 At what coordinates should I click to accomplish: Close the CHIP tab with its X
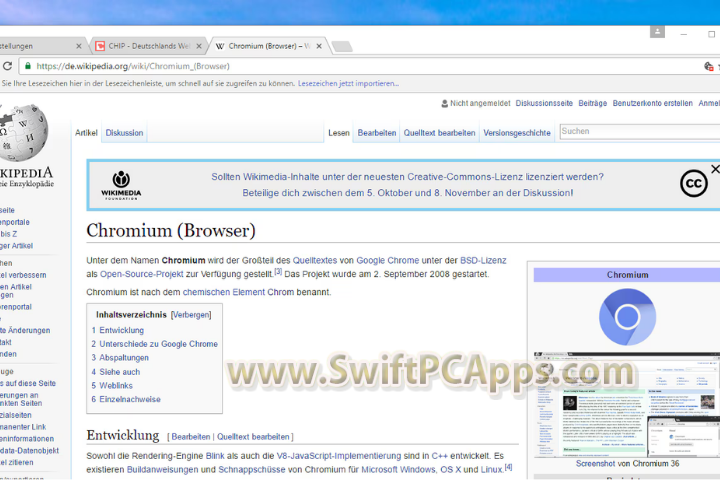click(199, 46)
